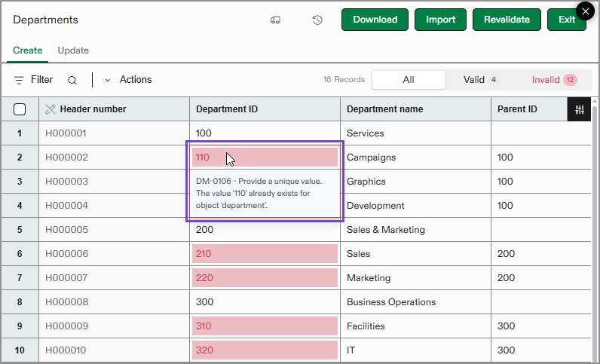600x364 pixels.
Task: Click the Filter lines icon
Action: (19, 80)
